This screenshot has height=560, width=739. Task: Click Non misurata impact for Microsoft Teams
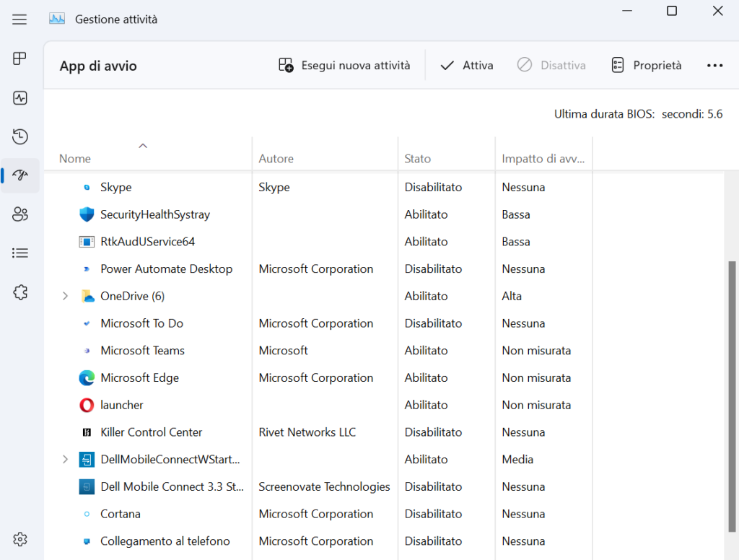coord(536,351)
